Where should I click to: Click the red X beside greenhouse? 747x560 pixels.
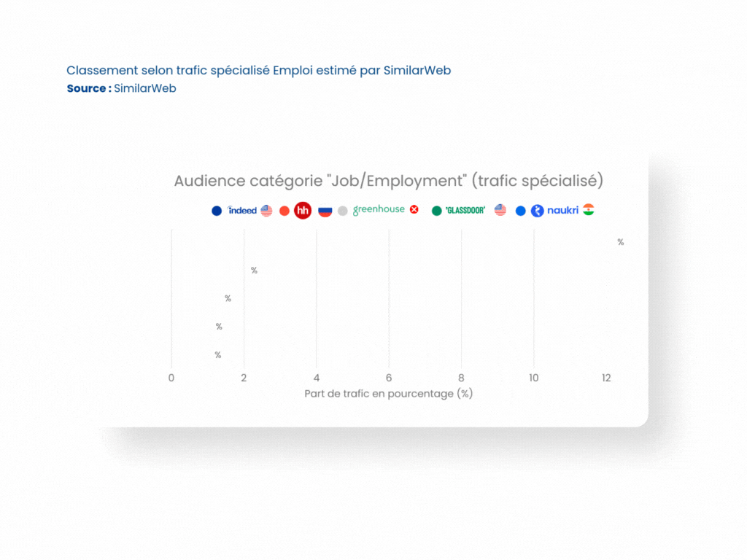(414, 209)
